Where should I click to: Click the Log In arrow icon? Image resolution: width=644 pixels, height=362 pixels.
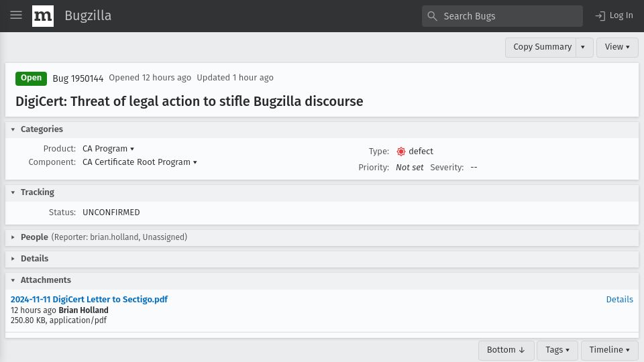[x=600, y=16]
